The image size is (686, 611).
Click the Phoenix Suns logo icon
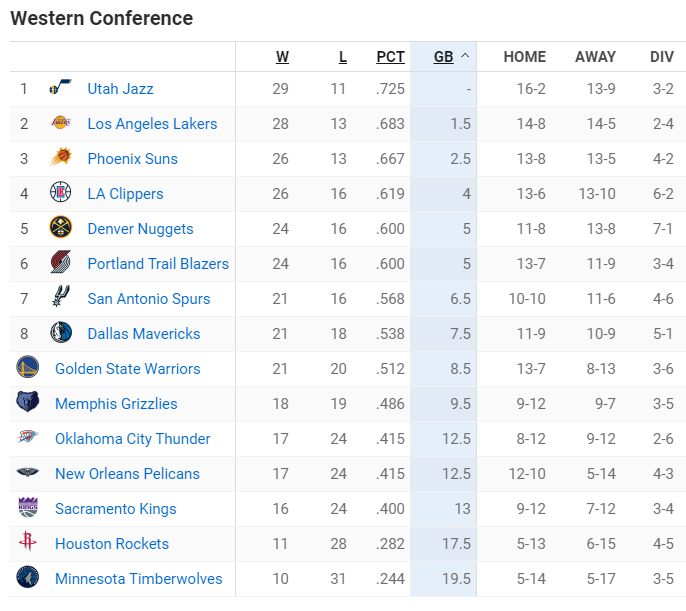60,159
